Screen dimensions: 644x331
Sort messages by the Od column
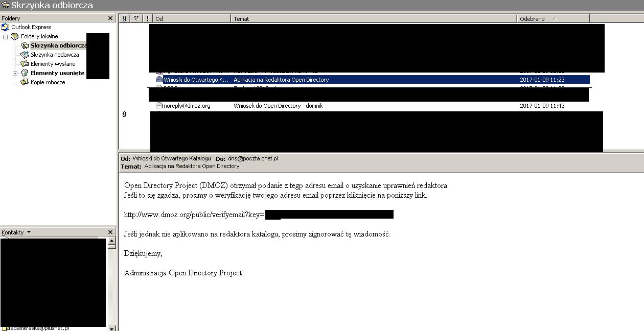point(192,19)
